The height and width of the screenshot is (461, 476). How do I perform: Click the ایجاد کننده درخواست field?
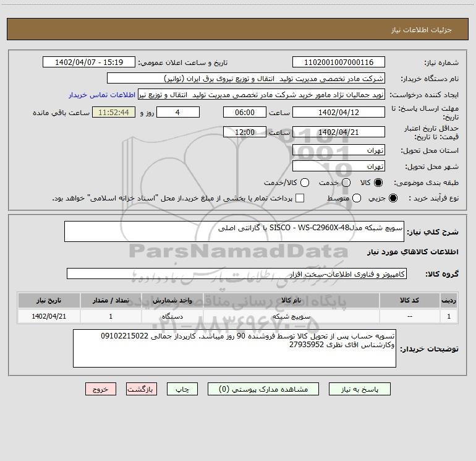tap(261, 95)
